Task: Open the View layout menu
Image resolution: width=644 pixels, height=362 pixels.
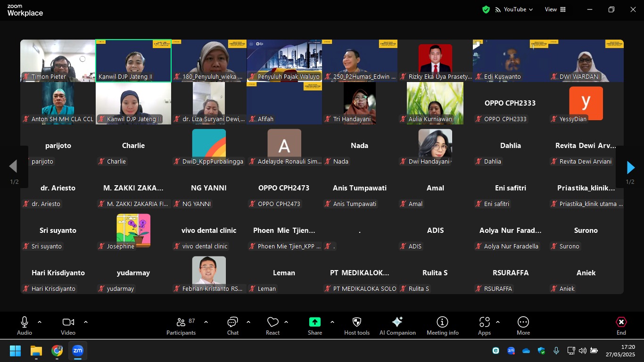Action: click(x=555, y=9)
